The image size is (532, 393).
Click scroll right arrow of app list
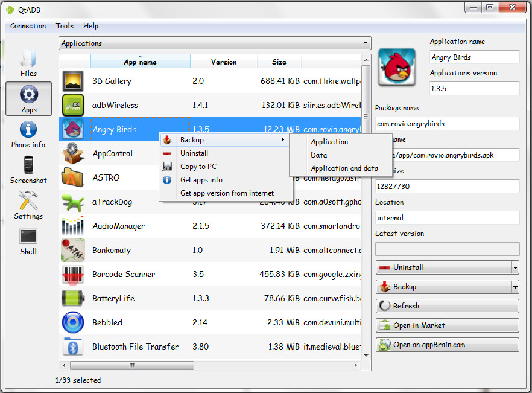(x=356, y=365)
